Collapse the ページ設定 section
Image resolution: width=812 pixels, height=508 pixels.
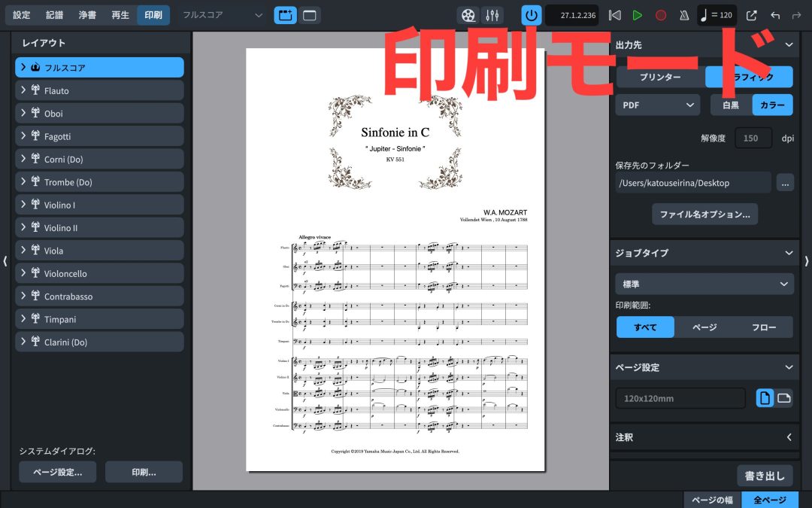point(789,367)
